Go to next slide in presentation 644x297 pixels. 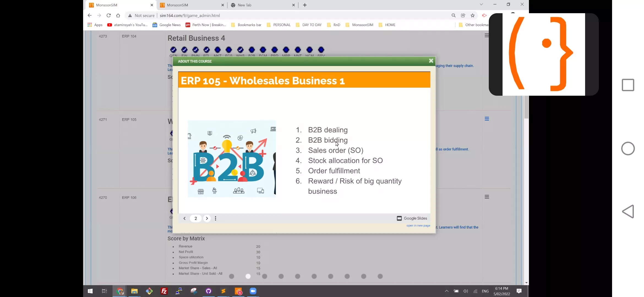click(207, 218)
